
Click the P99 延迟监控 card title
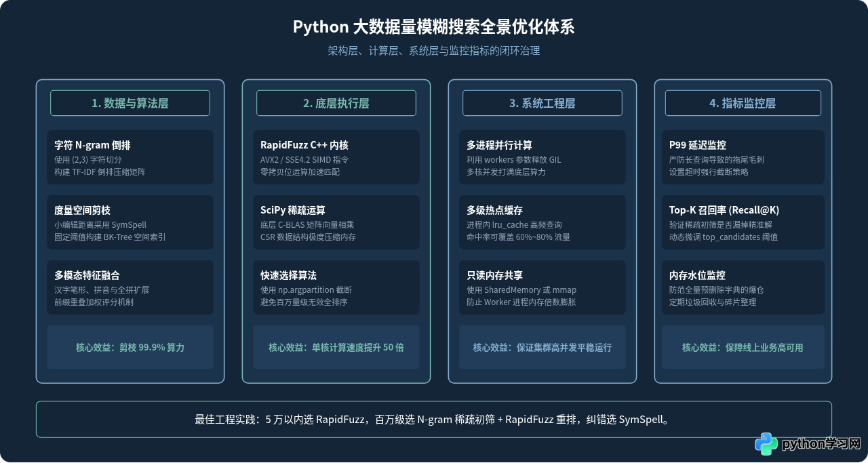pos(697,145)
